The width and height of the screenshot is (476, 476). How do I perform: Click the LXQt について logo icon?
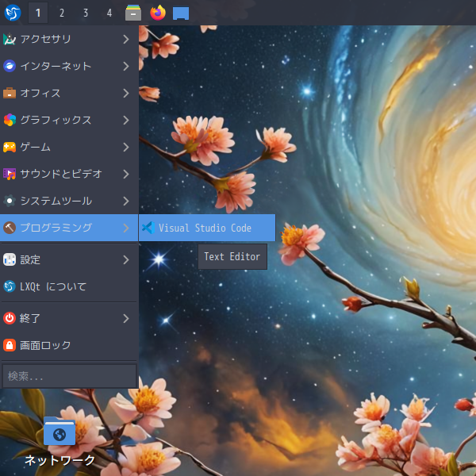[10, 286]
